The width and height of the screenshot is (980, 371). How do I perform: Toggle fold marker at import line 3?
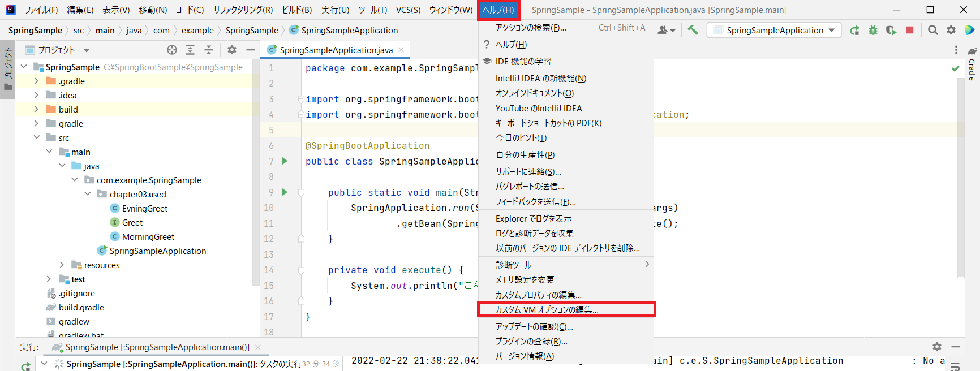pos(302,99)
